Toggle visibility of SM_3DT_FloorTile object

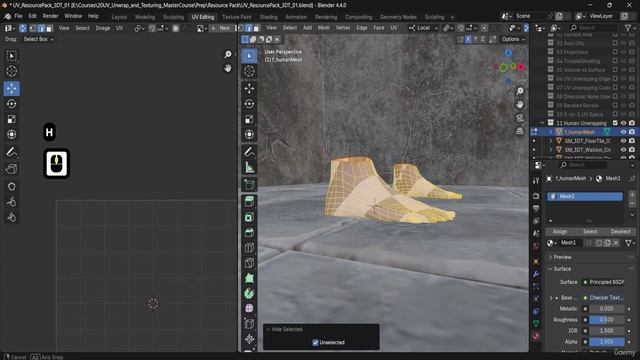pyautogui.click(x=623, y=141)
